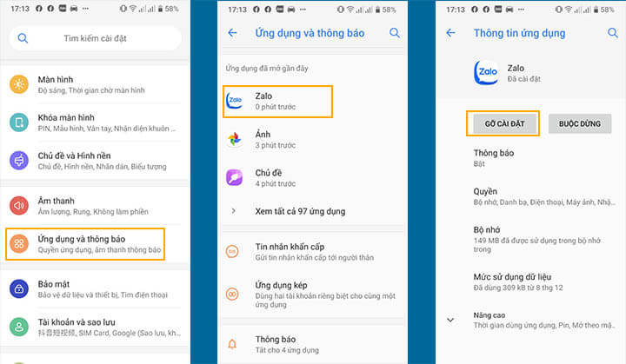626x364 pixels.
Task: Select the Ảnh photos pinwheel icon
Action: tap(234, 139)
